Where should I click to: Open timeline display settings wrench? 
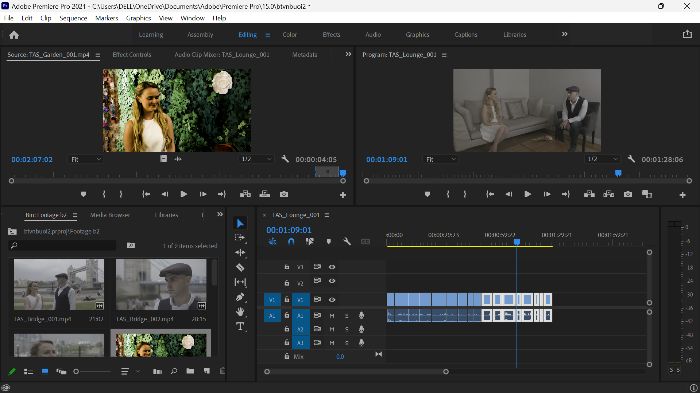pos(346,242)
